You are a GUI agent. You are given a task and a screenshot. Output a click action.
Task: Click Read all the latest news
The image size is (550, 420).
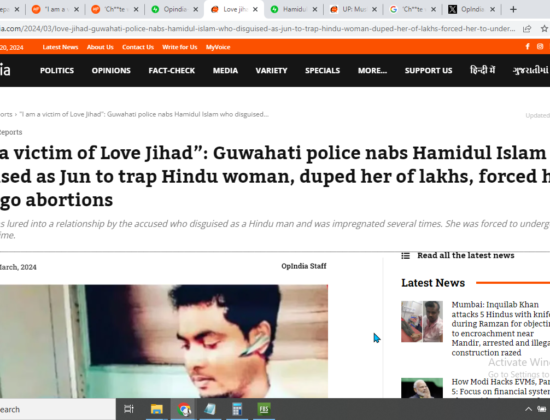tap(465, 255)
